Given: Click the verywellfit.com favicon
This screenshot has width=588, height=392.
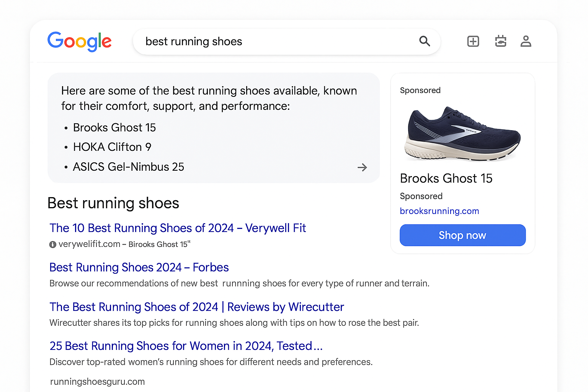Looking at the screenshot, I should (53, 244).
